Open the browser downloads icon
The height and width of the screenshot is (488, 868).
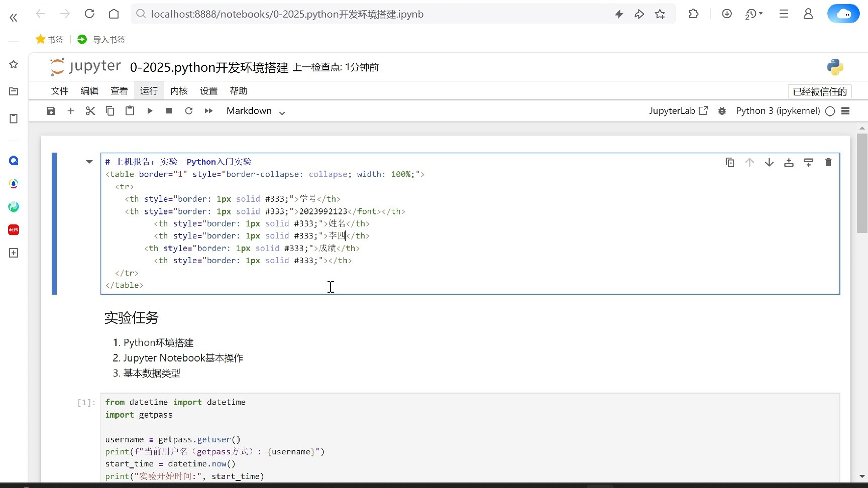727,14
